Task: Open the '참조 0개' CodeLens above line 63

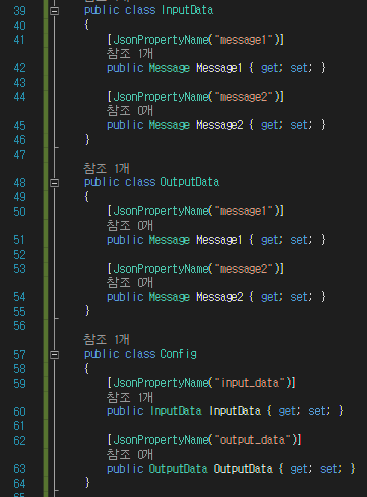Action: (x=130, y=454)
